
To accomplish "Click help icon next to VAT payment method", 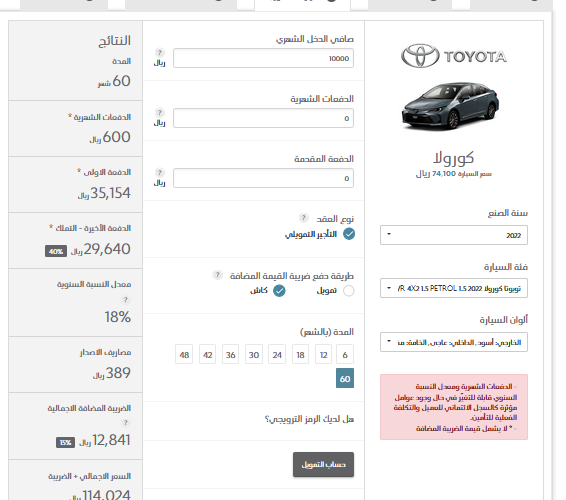I will [217, 275].
